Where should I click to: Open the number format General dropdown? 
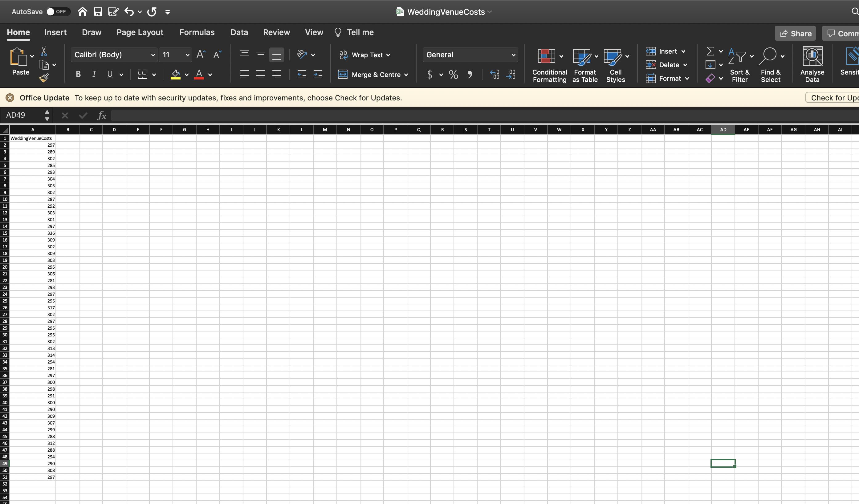click(x=513, y=55)
